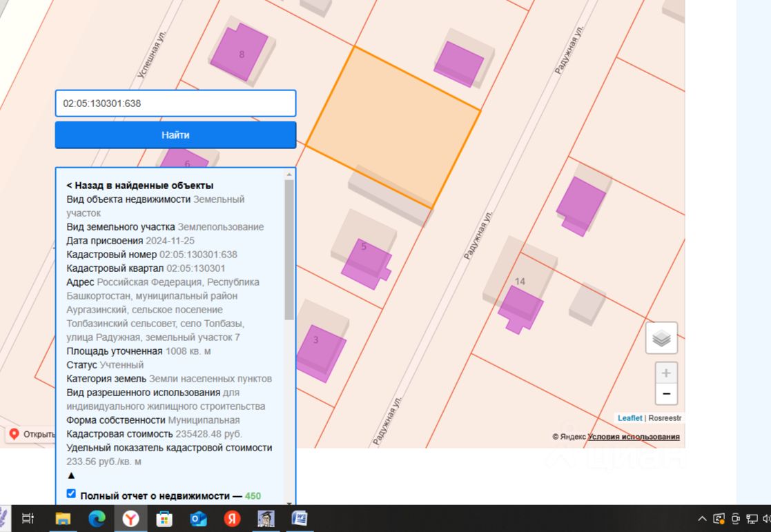Click the info panel scrollbar thumb
This screenshot has height=532, width=771.
click(x=289, y=250)
